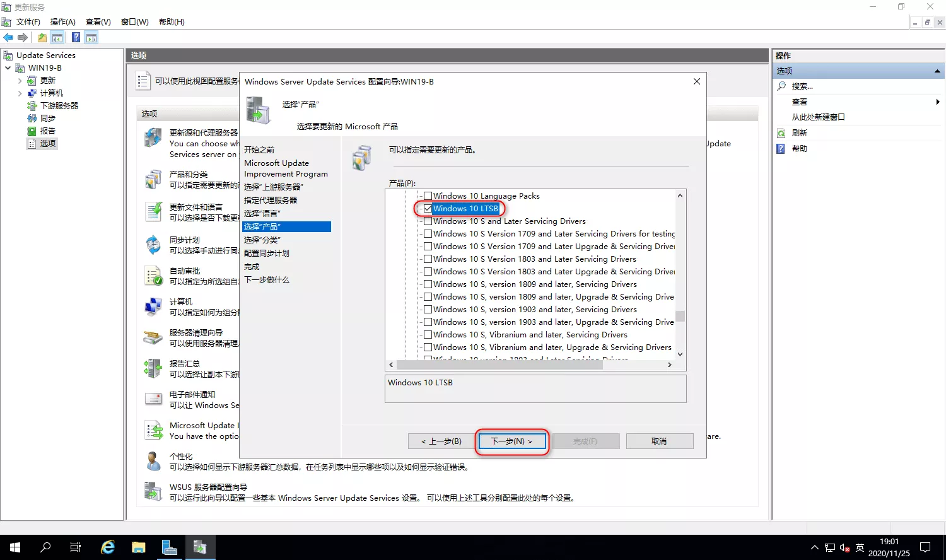The height and width of the screenshot is (560, 946).
Task: Enable Windows 10 S and Later Servicing Drivers
Action: point(428,221)
